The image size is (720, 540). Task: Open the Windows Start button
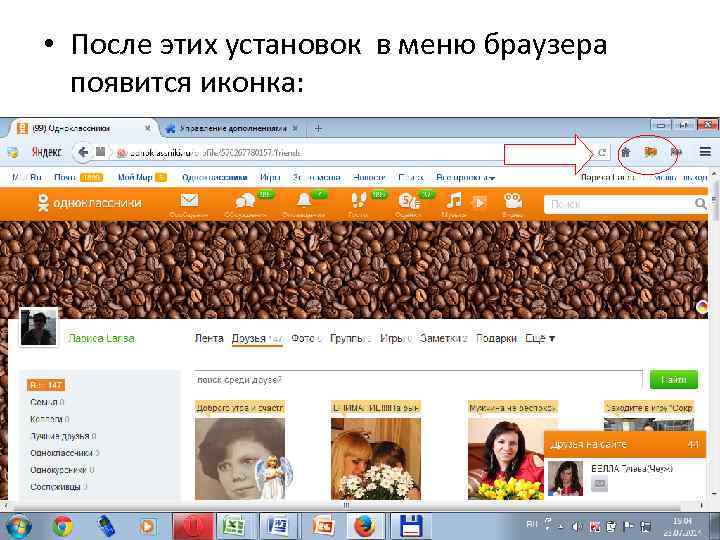(17, 526)
